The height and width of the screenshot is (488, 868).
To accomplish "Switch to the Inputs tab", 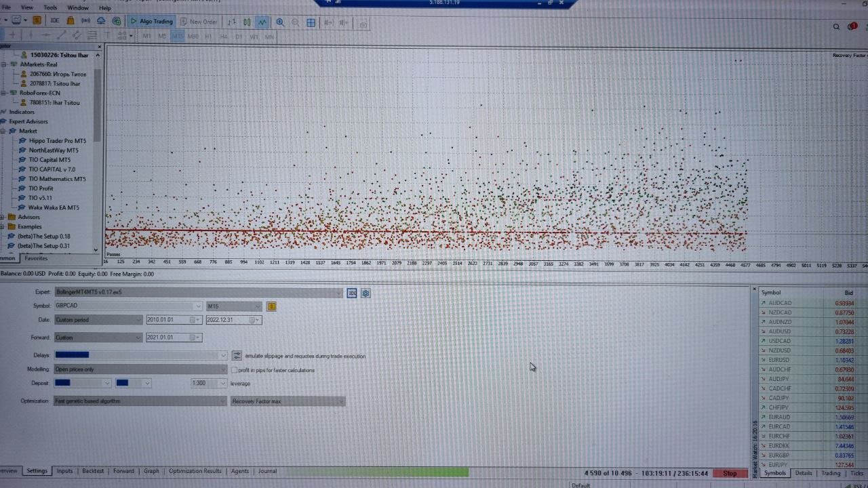I will point(64,471).
